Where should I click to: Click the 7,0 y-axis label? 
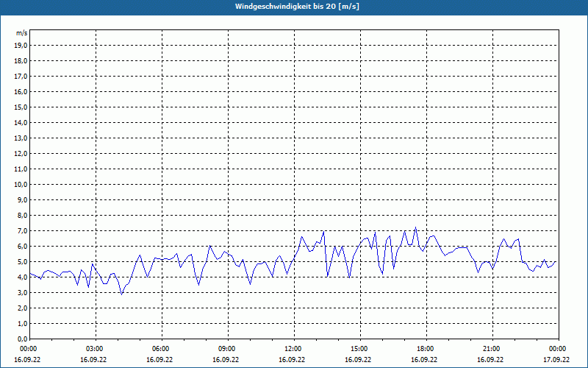click(22, 230)
